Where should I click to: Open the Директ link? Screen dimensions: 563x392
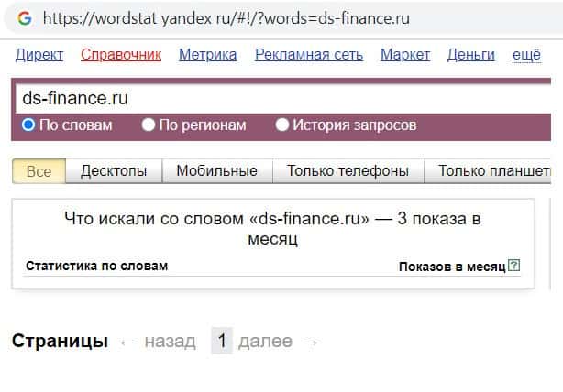coord(39,55)
